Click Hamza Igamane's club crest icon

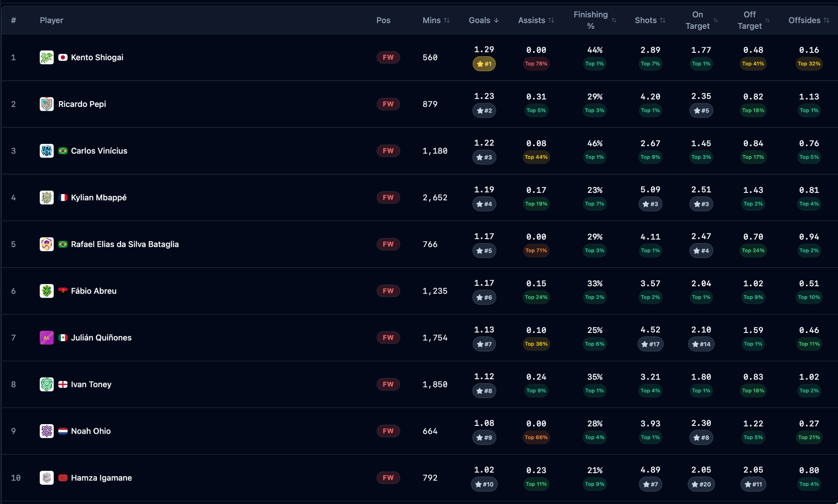(47, 478)
